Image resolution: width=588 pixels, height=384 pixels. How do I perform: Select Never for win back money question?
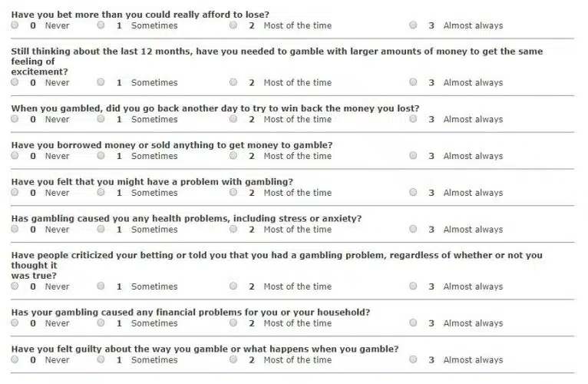[x=15, y=119]
